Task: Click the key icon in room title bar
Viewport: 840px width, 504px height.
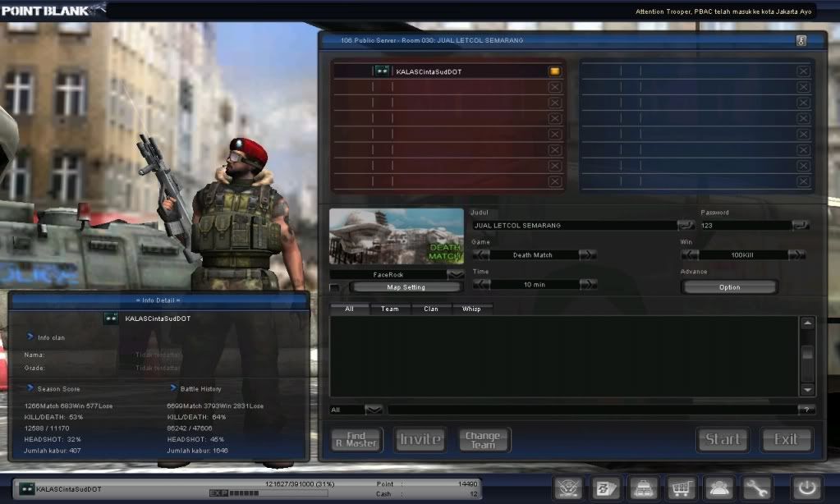Action: [x=801, y=41]
